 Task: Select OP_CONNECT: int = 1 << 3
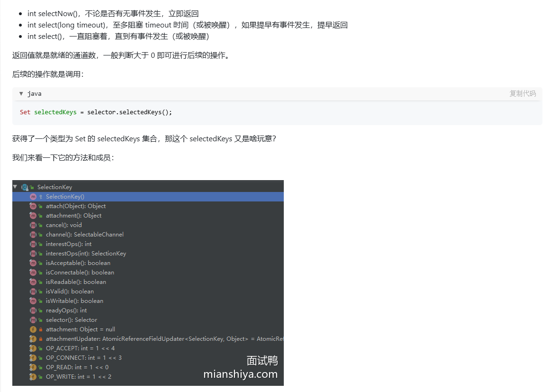[x=84, y=358]
